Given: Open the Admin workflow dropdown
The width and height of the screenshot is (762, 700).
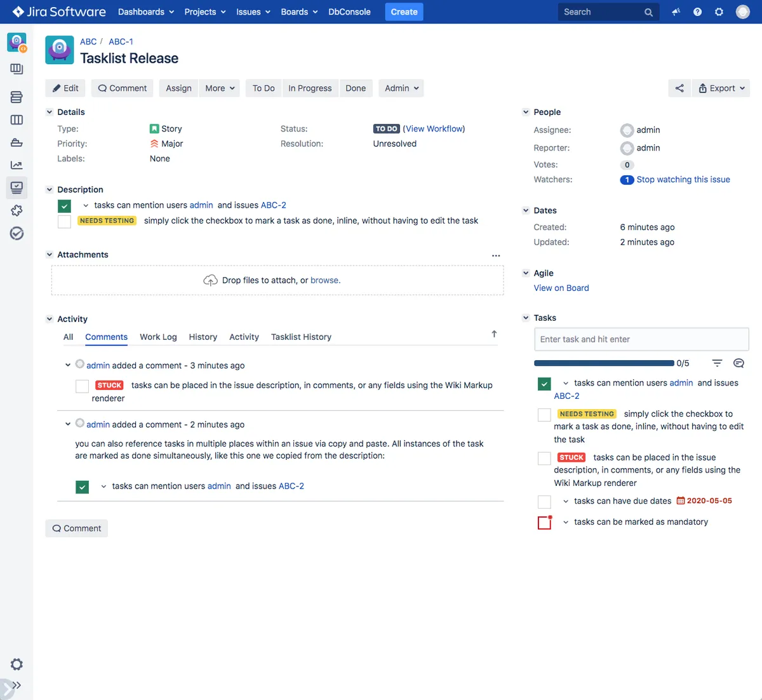Looking at the screenshot, I should point(401,88).
